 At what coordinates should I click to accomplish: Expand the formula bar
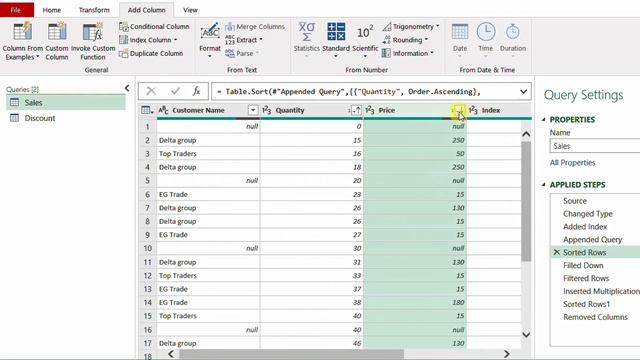point(523,91)
